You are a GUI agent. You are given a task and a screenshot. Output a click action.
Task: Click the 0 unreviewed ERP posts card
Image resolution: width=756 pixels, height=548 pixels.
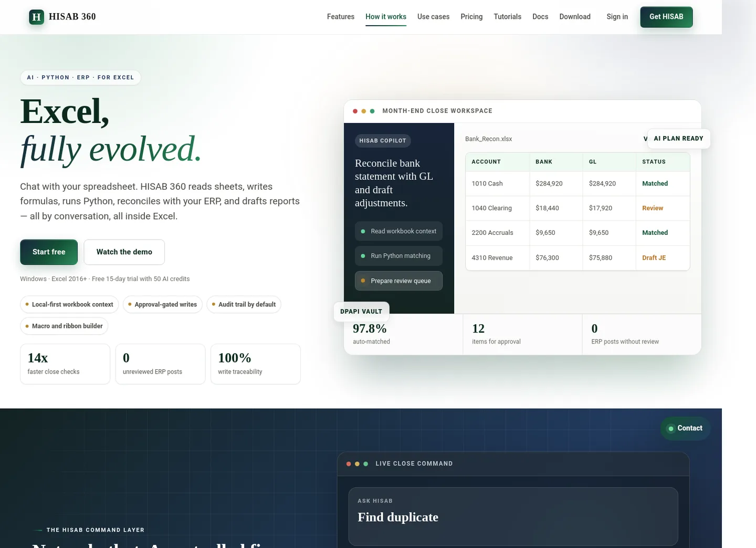(x=160, y=364)
